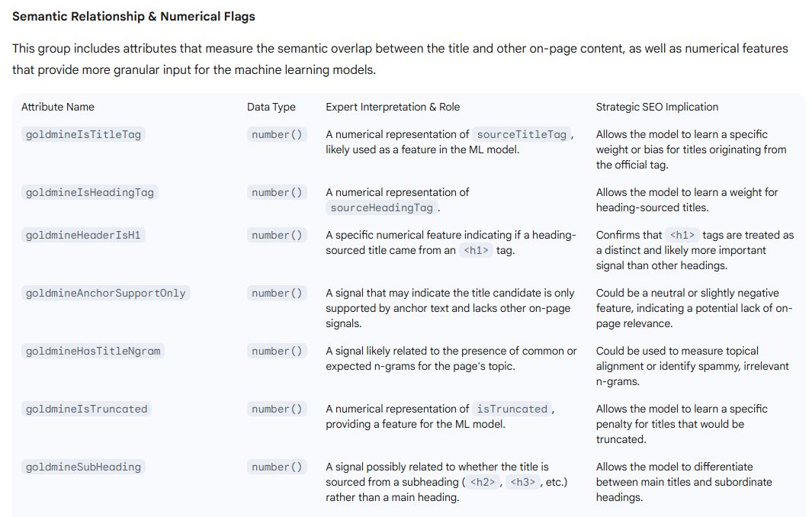The image size is (812, 517).
Task: Click the goldmineHasTitleNgram attribute cell
Action: coord(93,352)
